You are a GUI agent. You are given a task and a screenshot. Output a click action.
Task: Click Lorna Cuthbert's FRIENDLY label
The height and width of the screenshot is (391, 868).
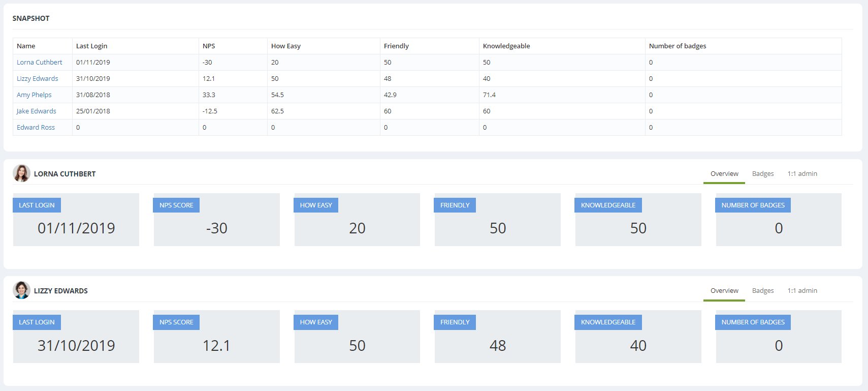pyautogui.click(x=455, y=205)
